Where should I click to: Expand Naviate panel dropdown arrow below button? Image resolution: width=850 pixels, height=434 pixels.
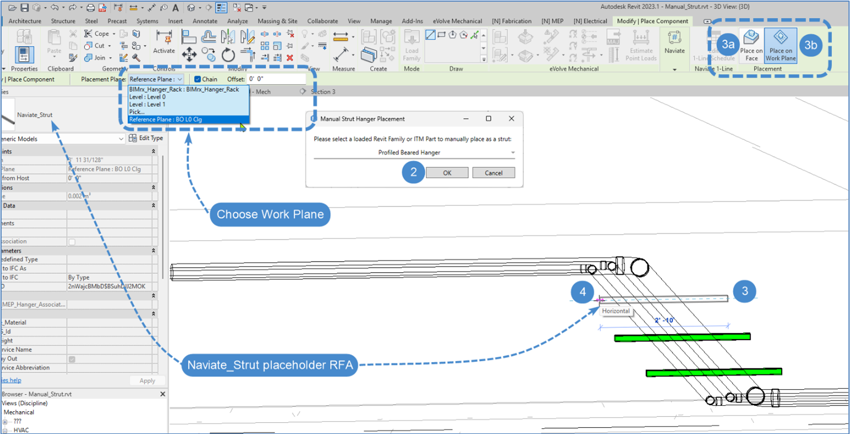(675, 70)
